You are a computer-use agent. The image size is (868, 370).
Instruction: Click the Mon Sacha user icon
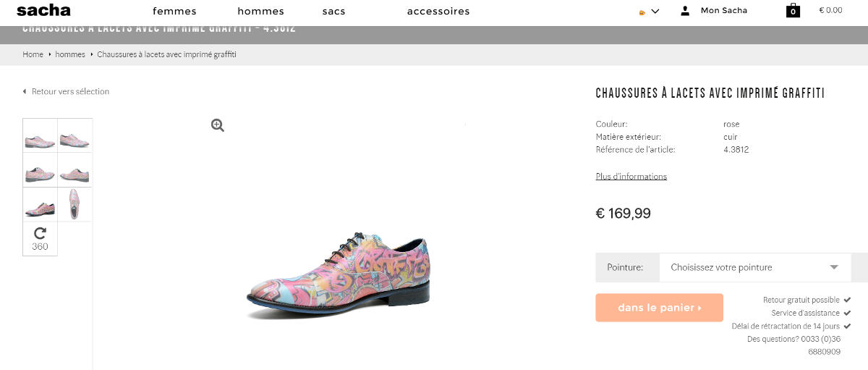(x=685, y=11)
